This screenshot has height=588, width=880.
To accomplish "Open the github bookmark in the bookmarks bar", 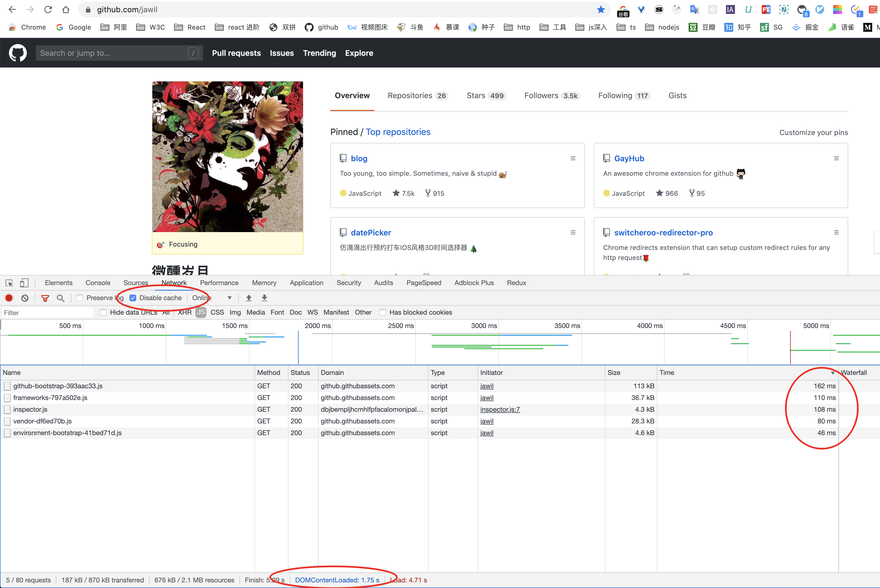I will pos(321,27).
